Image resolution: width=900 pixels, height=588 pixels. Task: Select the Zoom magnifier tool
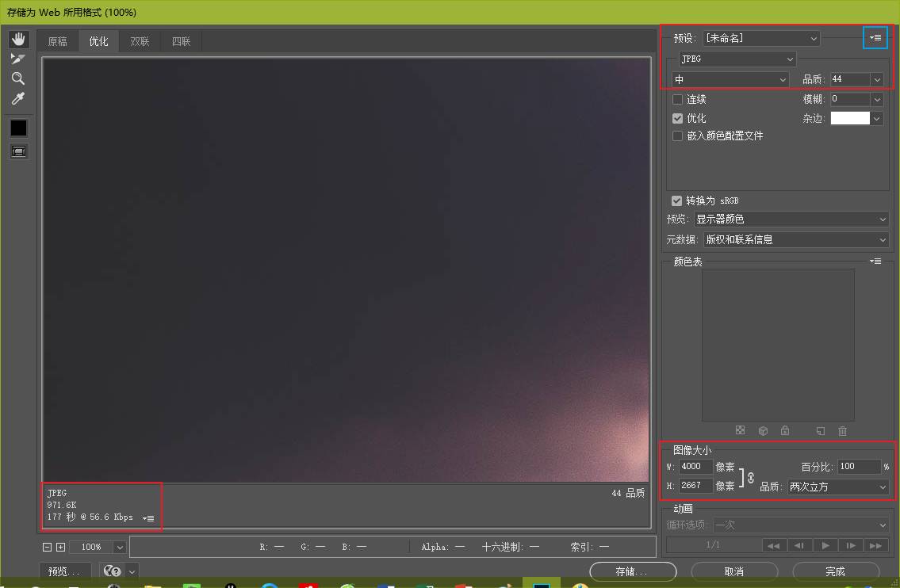click(18, 78)
